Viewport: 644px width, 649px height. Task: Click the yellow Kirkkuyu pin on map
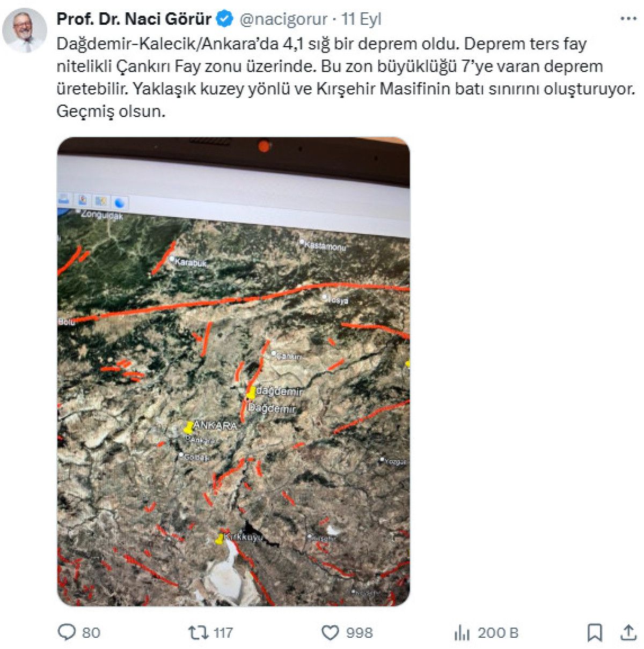[219, 539]
